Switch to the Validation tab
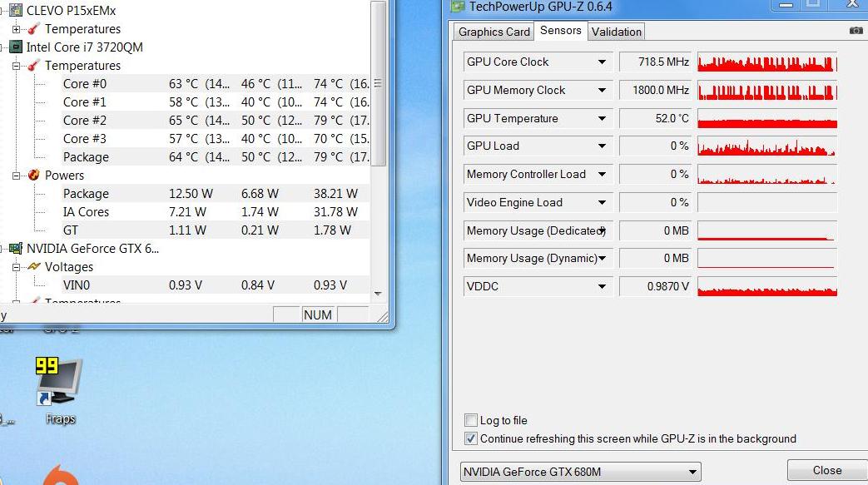The image size is (868, 485). 616,32
